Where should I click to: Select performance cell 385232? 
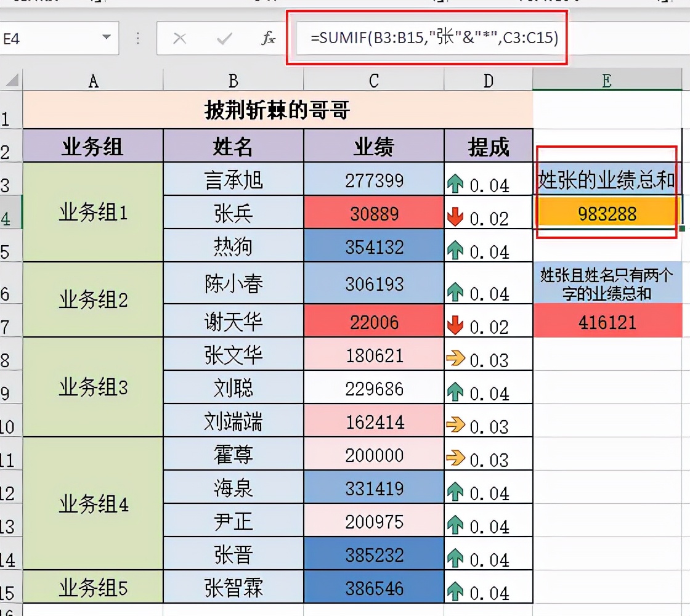(373, 553)
